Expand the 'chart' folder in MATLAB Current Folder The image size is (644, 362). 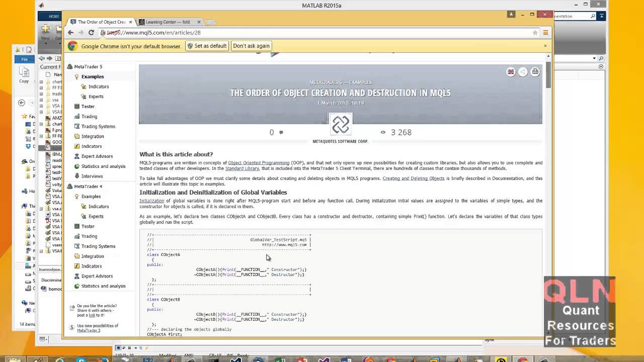coord(41,81)
